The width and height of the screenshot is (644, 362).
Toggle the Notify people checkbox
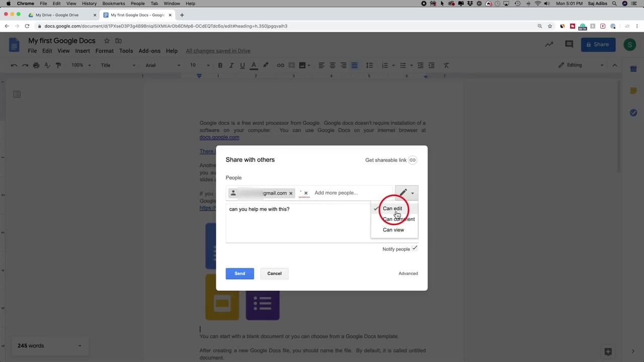pyautogui.click(x=415, y=248)
